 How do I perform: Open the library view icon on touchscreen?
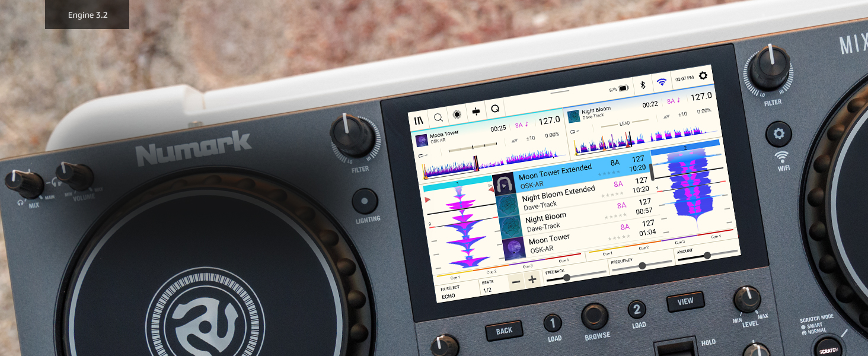[x=419, y=120]
